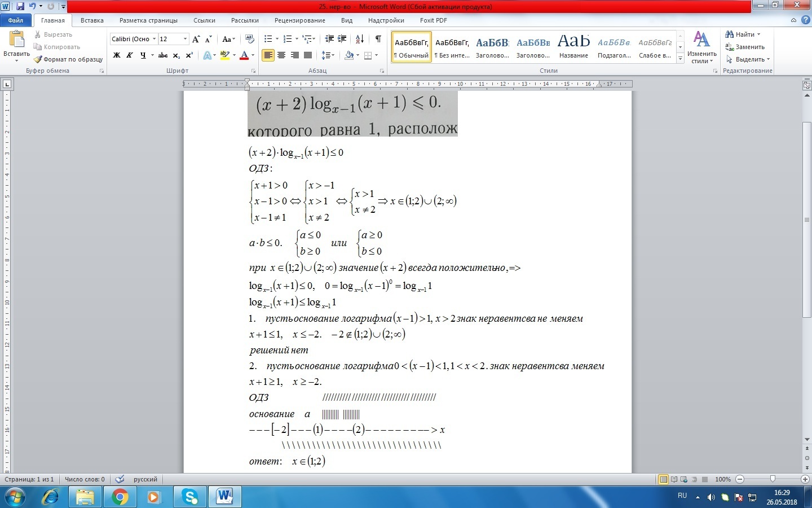The height and width of the screenshot is (508, 812).
Task: Toggle italic (К) formatting
Action: tap(130, 55)
